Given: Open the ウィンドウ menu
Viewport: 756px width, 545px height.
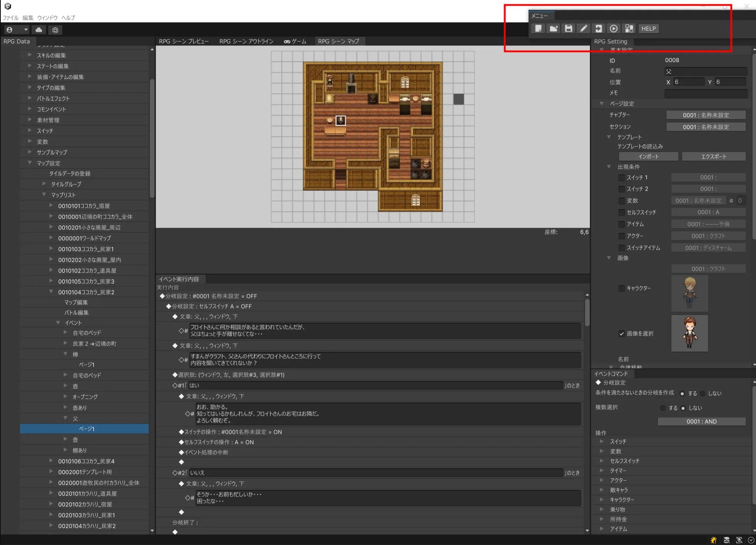Looking at the screenshot, I should click(47, 18).
